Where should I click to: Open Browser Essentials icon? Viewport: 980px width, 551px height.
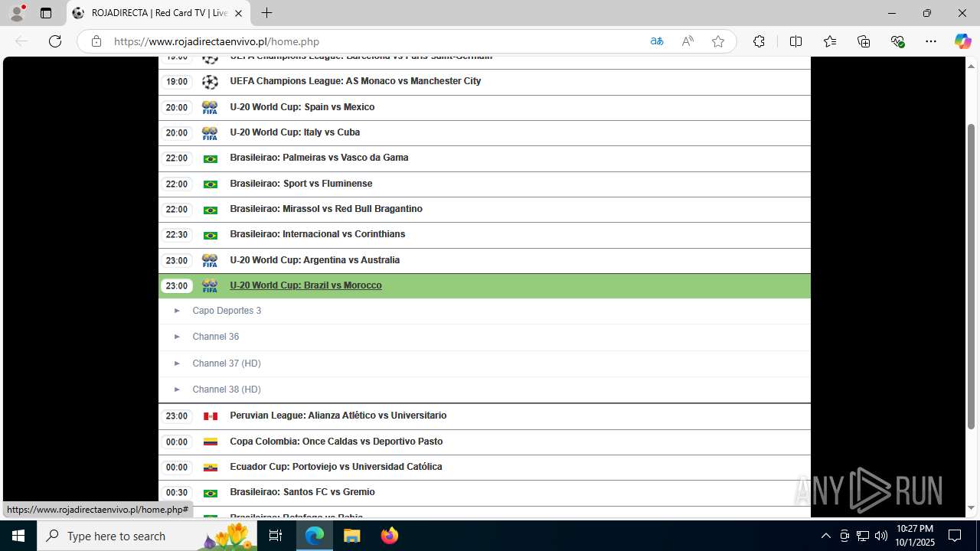click(x=898, y=41)
